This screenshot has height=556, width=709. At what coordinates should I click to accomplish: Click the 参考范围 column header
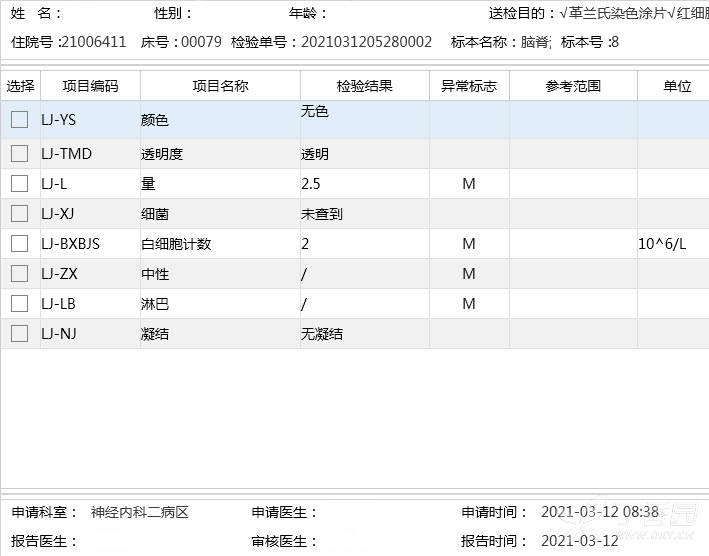point(573,86)
